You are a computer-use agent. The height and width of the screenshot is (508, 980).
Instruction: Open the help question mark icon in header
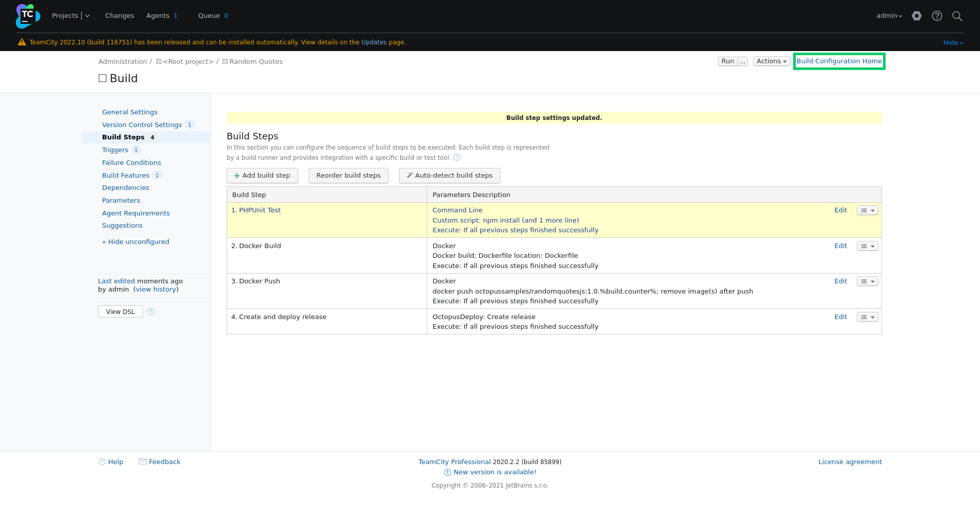tap(937, 16)
